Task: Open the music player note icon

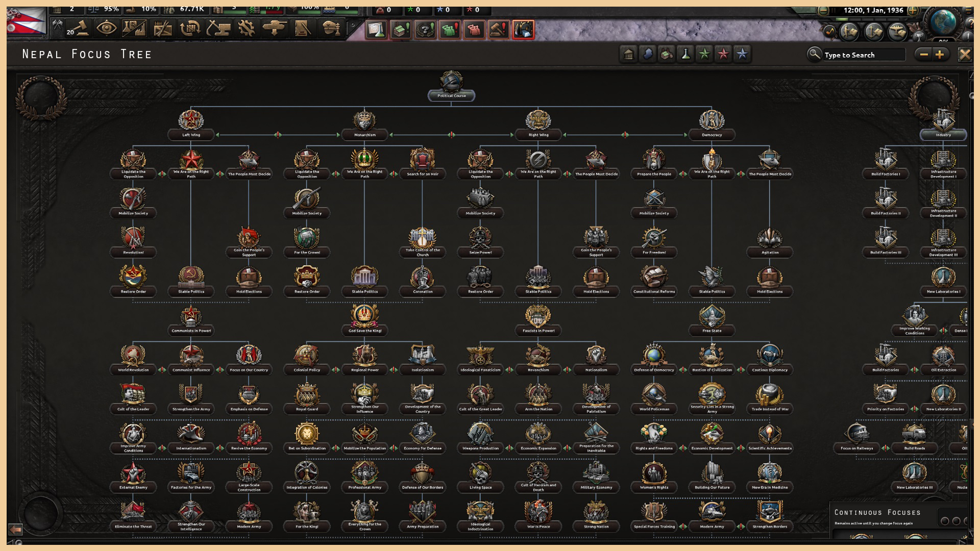Action: click(829, 32)
